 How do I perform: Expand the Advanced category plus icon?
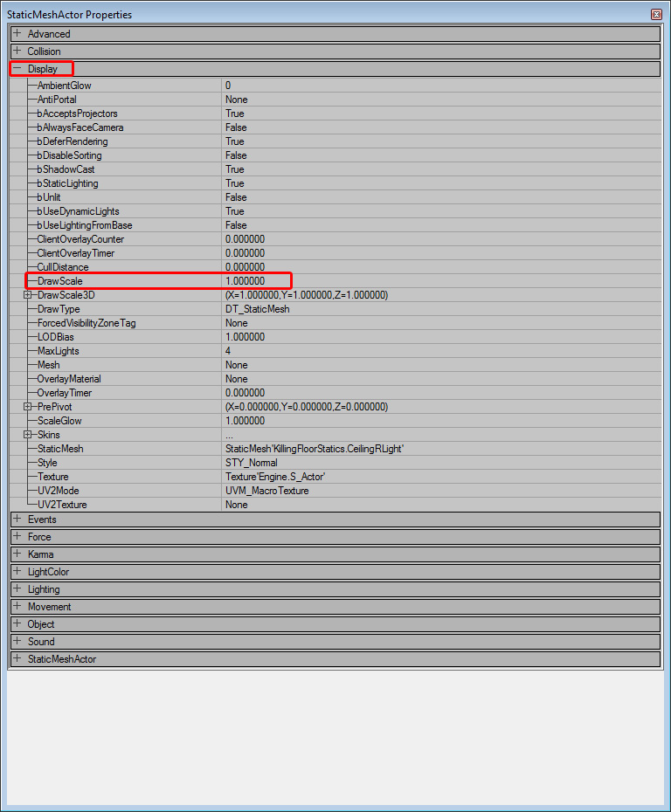(x=17, y=34)
